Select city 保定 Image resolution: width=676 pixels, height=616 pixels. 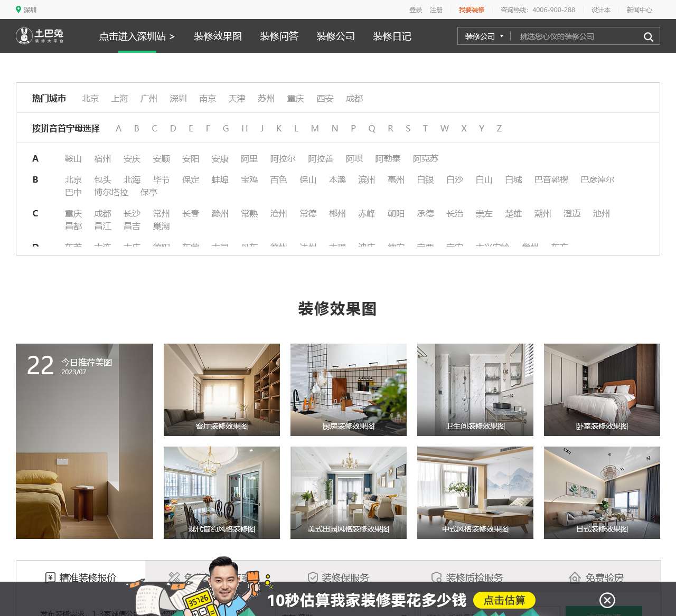(191, 179)
